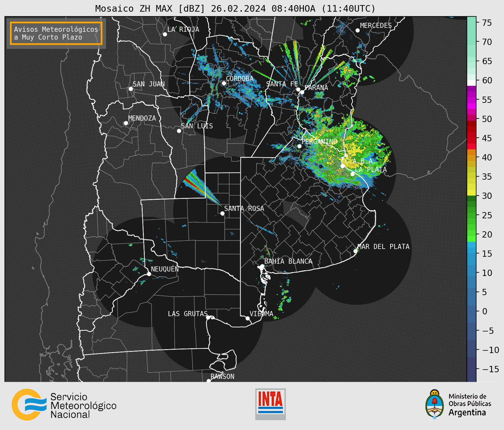
Task: Click the SAN JUAN city marker dot
Action: pos(131,89)
